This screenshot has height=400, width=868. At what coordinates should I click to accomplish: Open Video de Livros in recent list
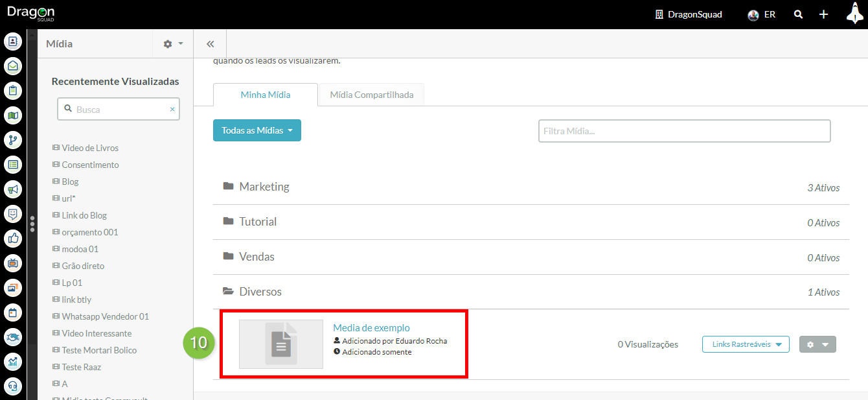(x=90, y=148)
